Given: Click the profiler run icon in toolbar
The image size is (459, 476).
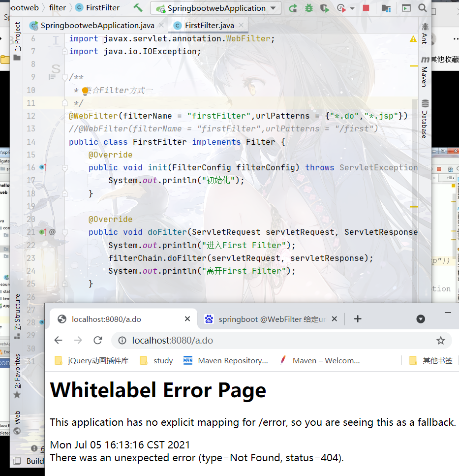Looking at the screenshot, I should point(341,8).
